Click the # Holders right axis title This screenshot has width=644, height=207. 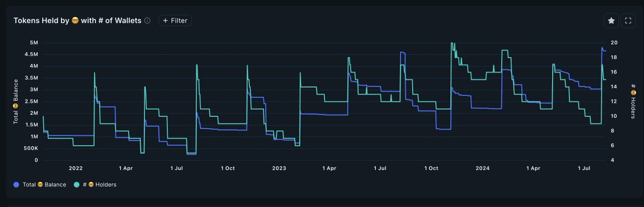click(633, 102)
